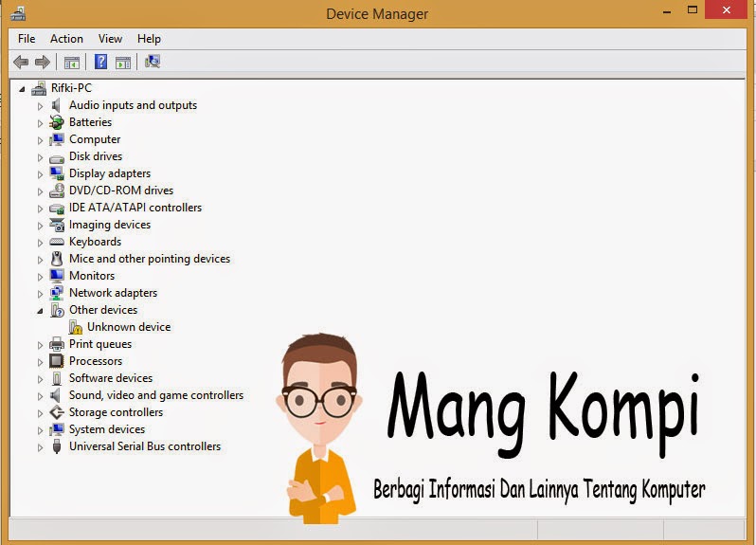
Task: Expand the Keyboards node arrow
Action: [40, 243]
